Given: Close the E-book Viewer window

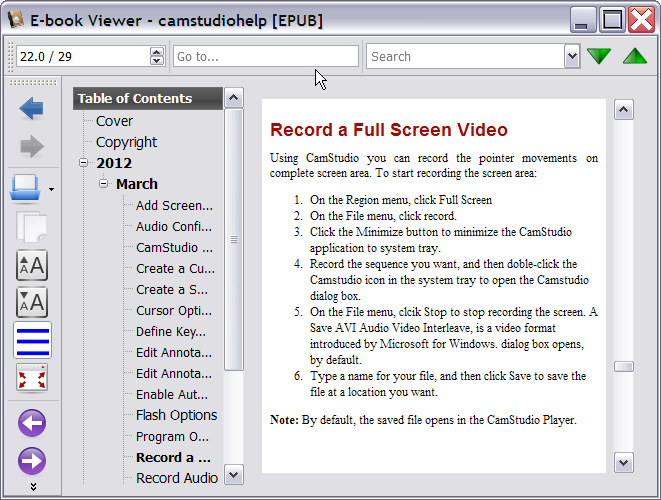Looking at the screenshot, I should 641,20.
